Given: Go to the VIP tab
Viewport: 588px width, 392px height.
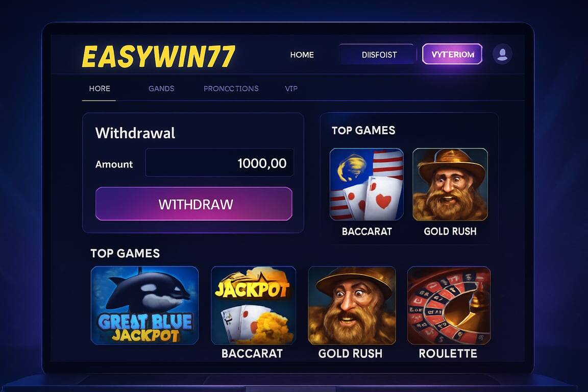Looking at the screenshot, I should point(291,88).
